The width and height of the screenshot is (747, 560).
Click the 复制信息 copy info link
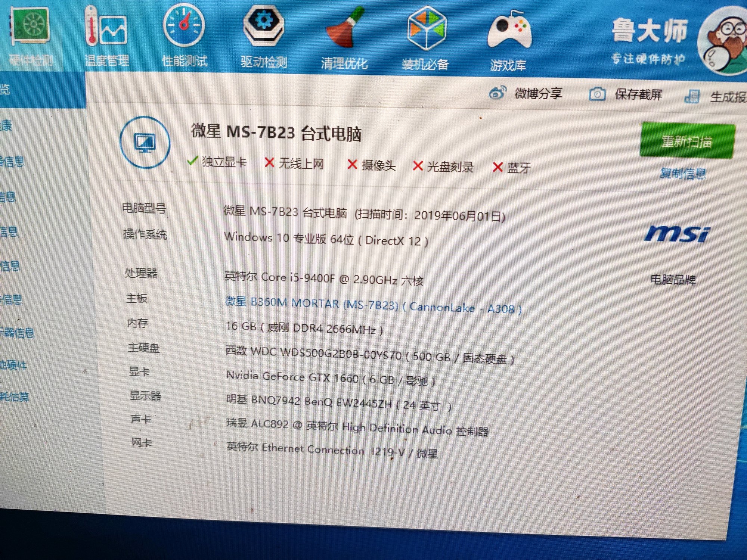coord(683,174)
